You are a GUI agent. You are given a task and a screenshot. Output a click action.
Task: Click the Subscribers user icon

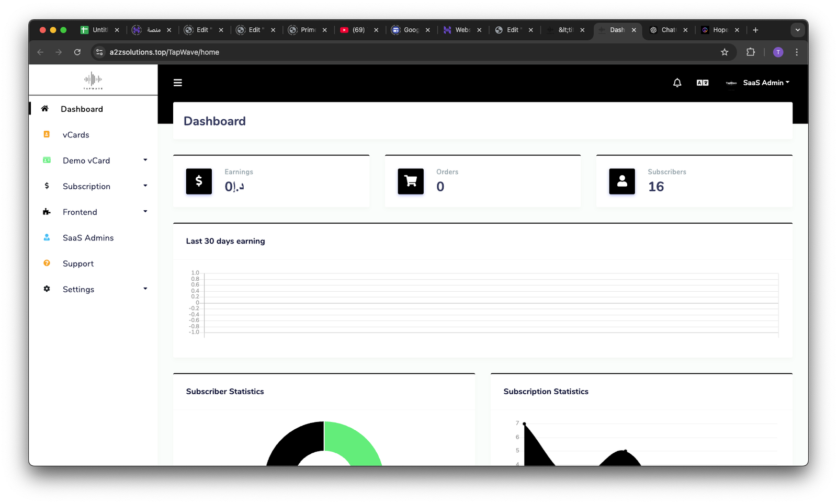pyautogui.click(x=622, y=181)
